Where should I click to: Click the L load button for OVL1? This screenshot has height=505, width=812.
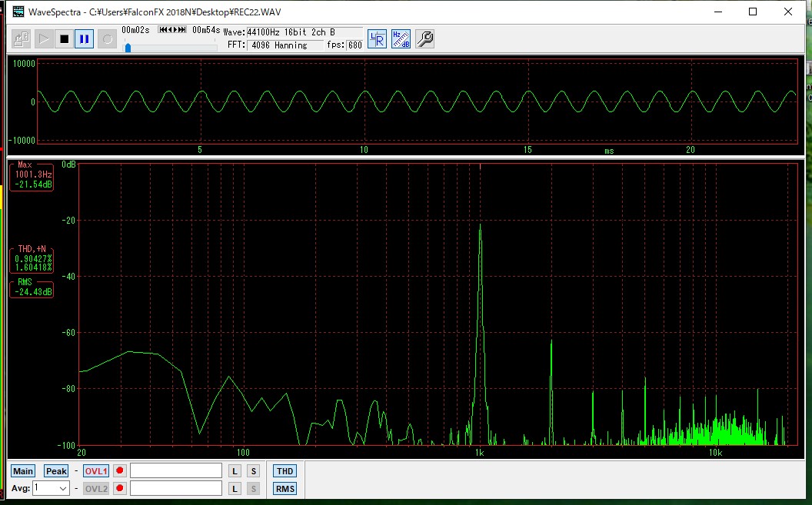[235, 471]
